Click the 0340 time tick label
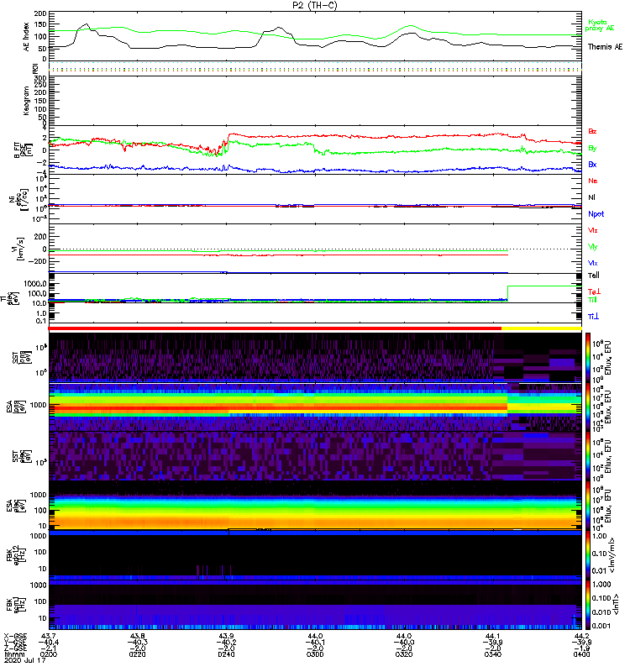Screen dimensions: 630x672 coord(493,654)
